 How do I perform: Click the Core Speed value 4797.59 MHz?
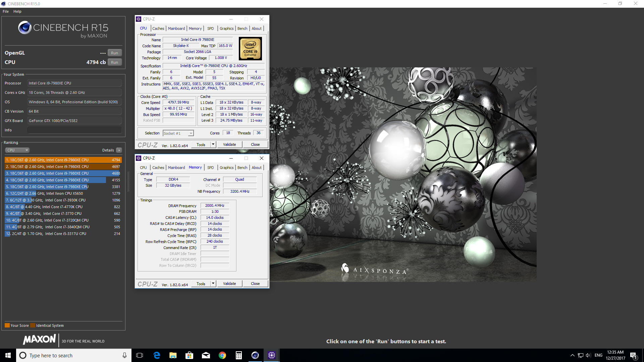(178, 103)
